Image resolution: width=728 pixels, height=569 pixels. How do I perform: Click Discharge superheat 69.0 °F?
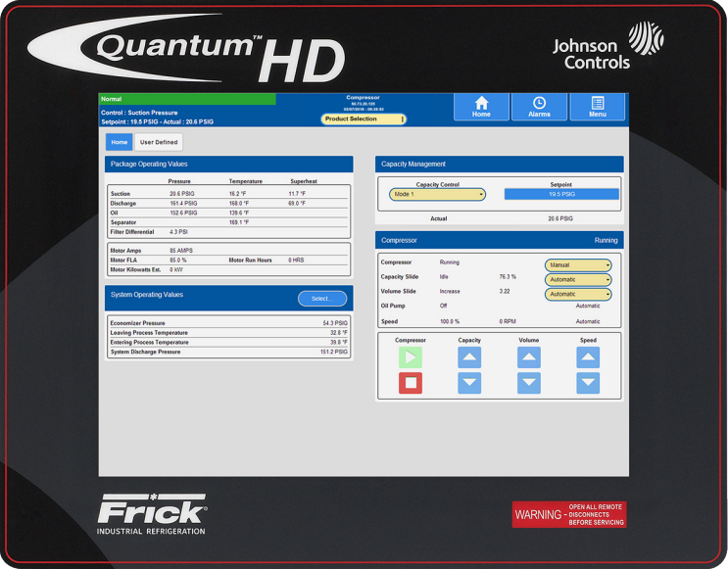pyautogui.click(x=297, y=204)
